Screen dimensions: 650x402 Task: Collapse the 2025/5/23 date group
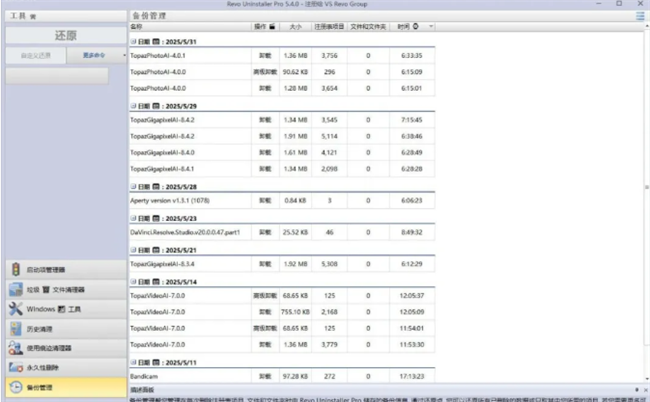pyautogui.click(x=133, y=218)
